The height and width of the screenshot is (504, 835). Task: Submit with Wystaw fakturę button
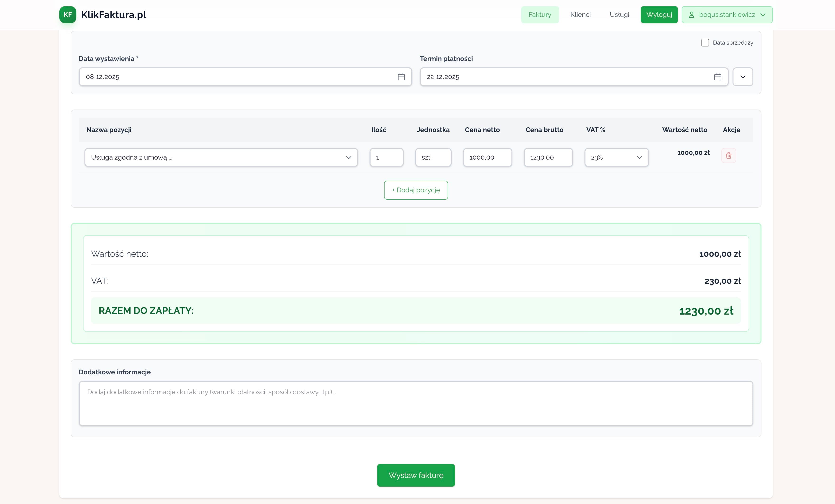[416, 475]
